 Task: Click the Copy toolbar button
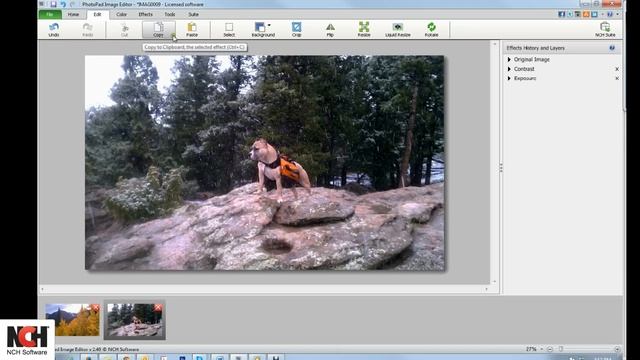[x=158, y=29]
